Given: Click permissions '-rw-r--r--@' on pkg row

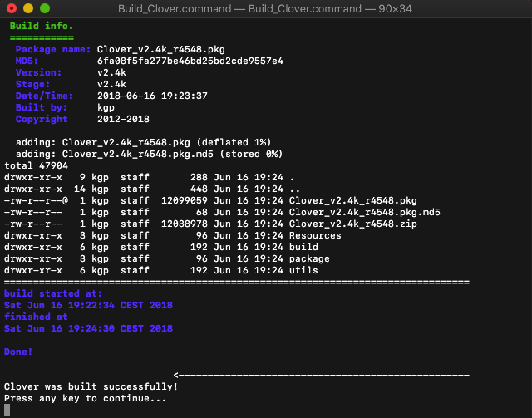Looking at the screenshot, I should pyautogui.click(x=36, y=200).
